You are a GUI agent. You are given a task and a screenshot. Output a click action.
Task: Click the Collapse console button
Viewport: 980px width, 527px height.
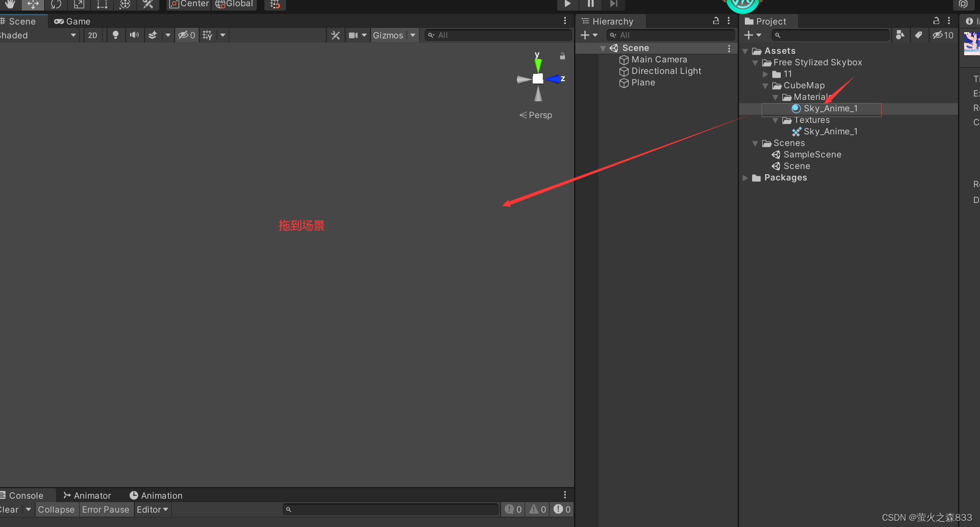[56, 509]
